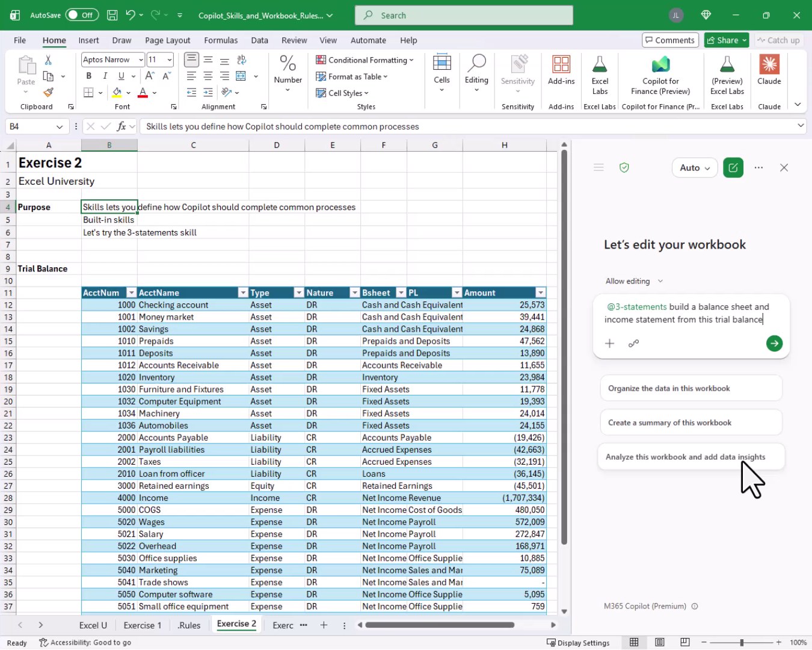
Task: Expand Format as Table menu
Action: click(352, 76)
